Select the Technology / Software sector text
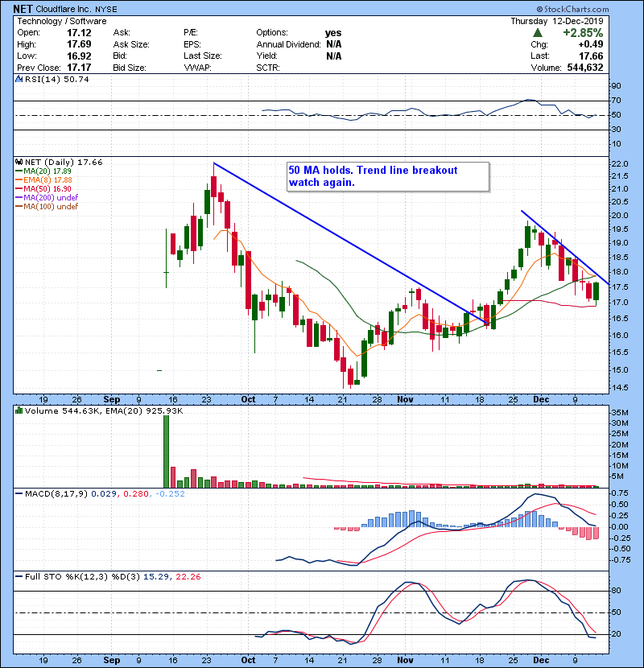644x668 pixels. point(62,21)
